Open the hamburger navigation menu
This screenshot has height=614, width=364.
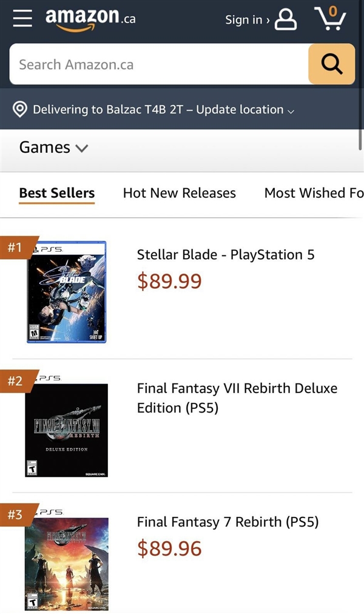22,18
